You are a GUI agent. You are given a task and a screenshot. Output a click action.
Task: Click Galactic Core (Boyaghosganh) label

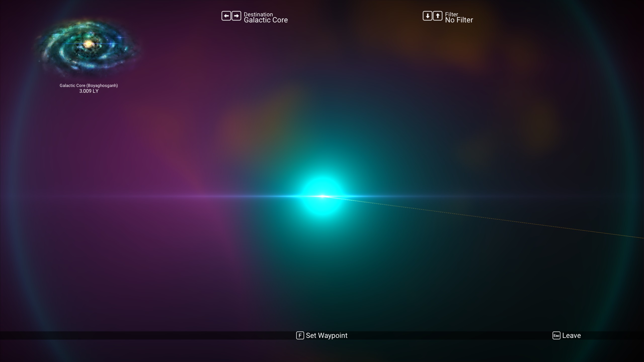point(89,85)
